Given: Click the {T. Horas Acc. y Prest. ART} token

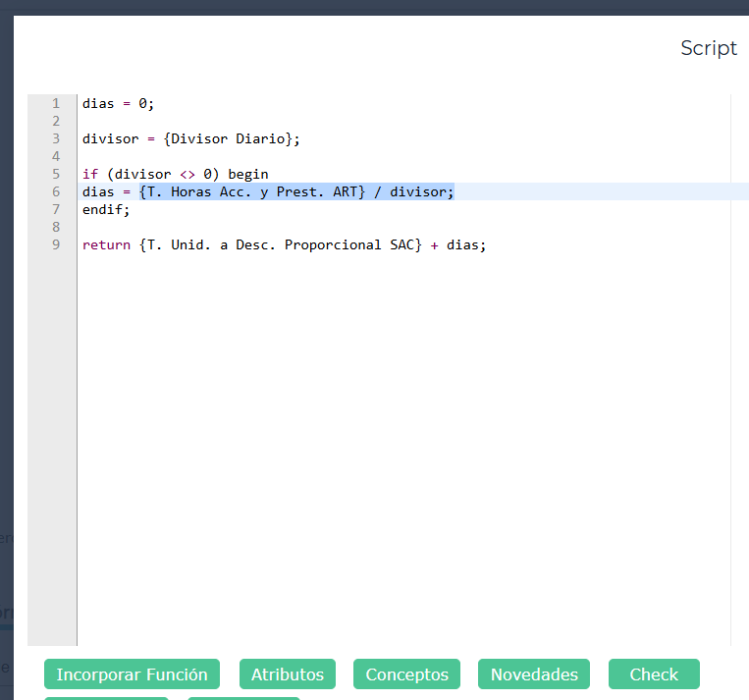Looking at the screenshot, I should click(252, 191).
